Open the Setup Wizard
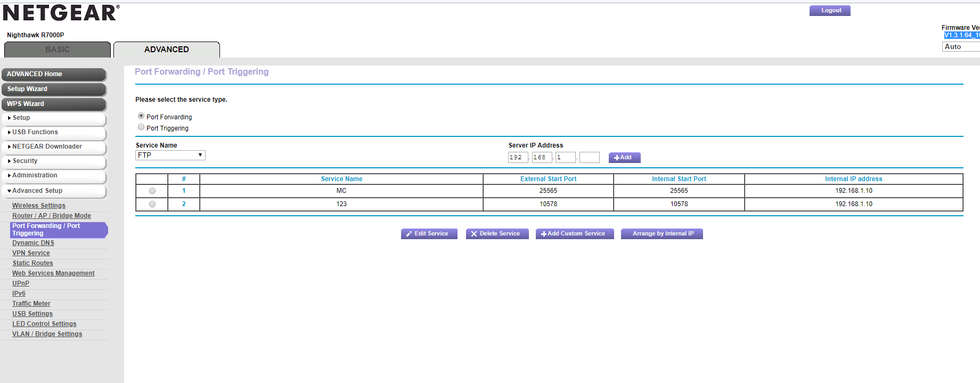This screenshot has width=980, height=383. [53, 89]
